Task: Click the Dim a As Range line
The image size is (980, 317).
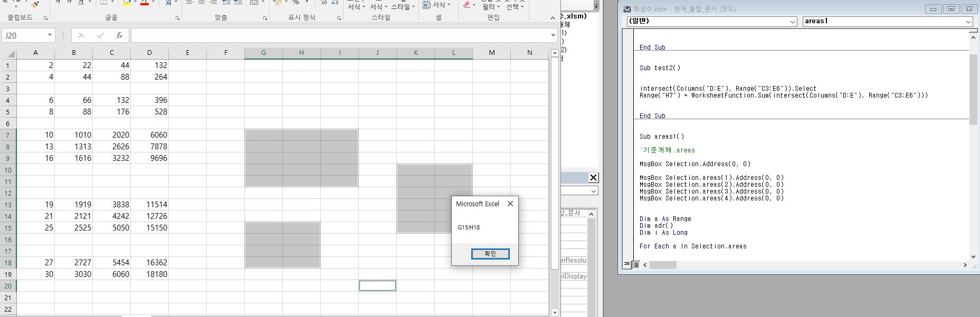Action: [x=665, y=219]
